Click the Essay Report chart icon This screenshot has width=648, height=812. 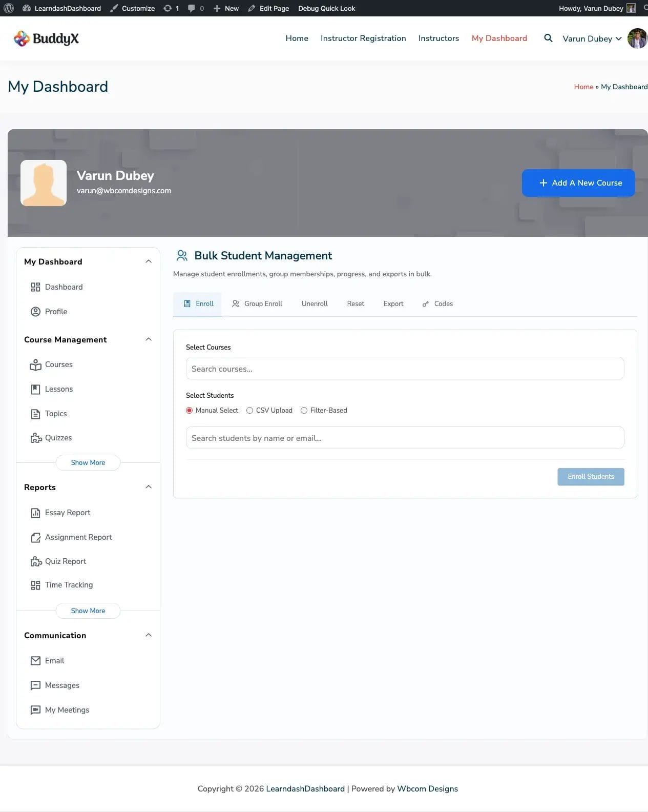35,513
